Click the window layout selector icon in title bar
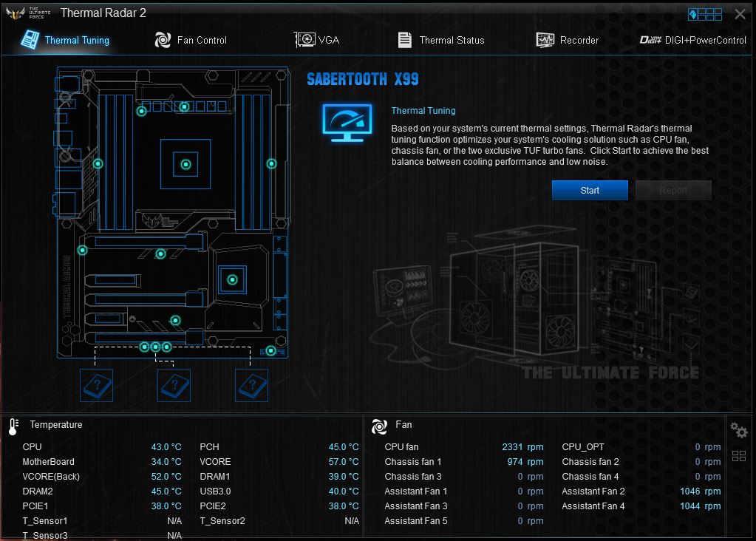This screenshot has height=541, width=756. click(705, 15)
